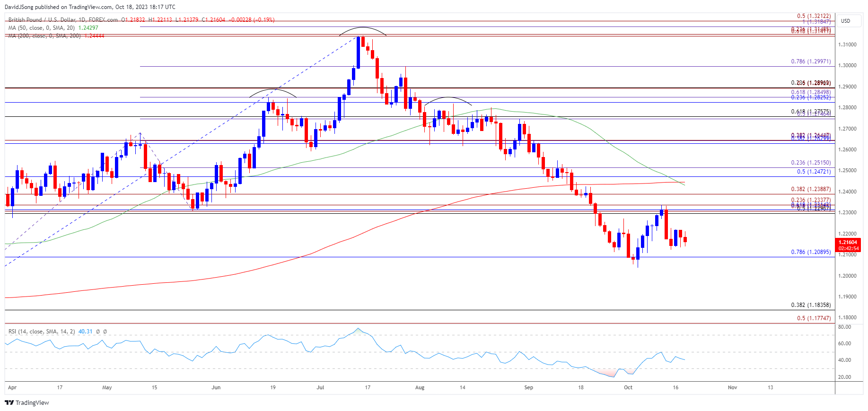Click the Jul label on the date axis
868x411 pixels.
click(x=320, y=387)
